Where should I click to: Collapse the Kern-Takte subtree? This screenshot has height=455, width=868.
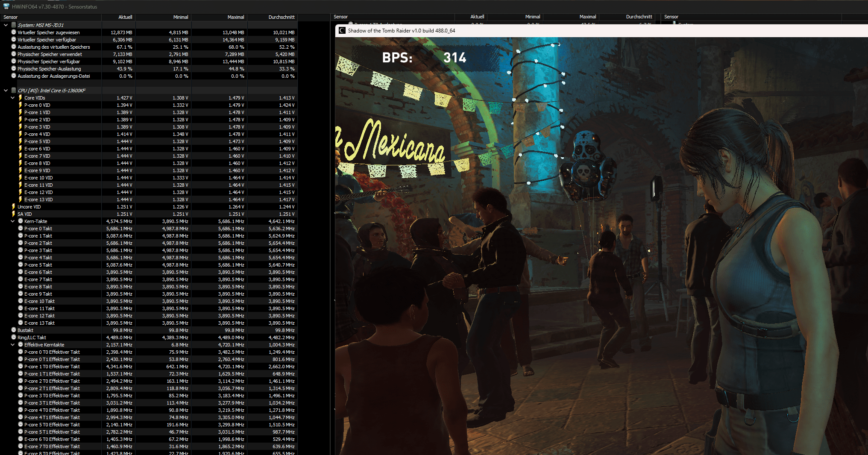12,221
